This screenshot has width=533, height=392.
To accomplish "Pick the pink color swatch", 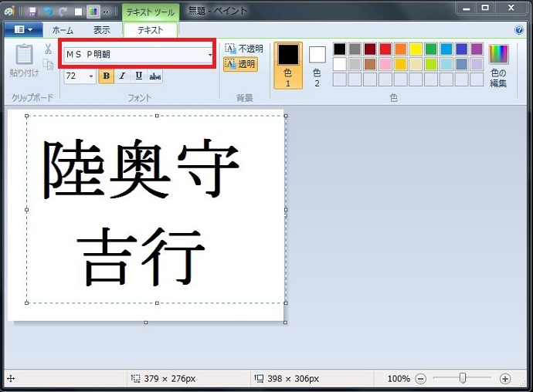I will [385, 64].
